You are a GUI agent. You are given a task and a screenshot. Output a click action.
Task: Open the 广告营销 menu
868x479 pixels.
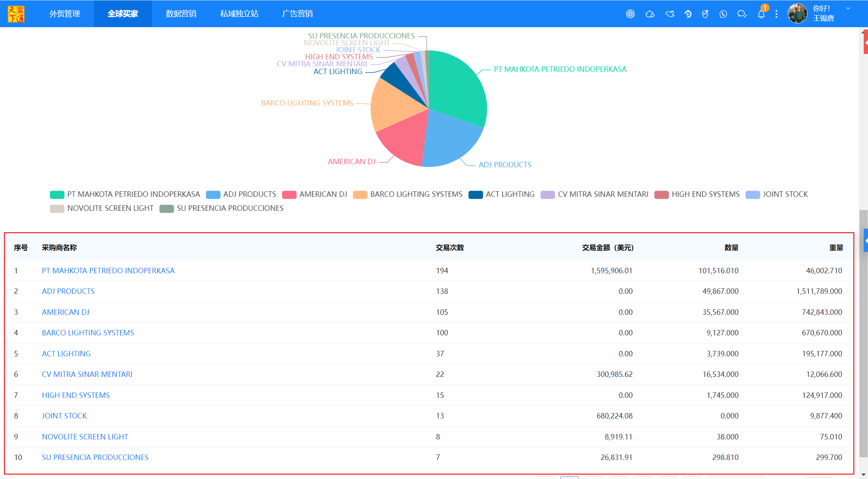[298, 14]
